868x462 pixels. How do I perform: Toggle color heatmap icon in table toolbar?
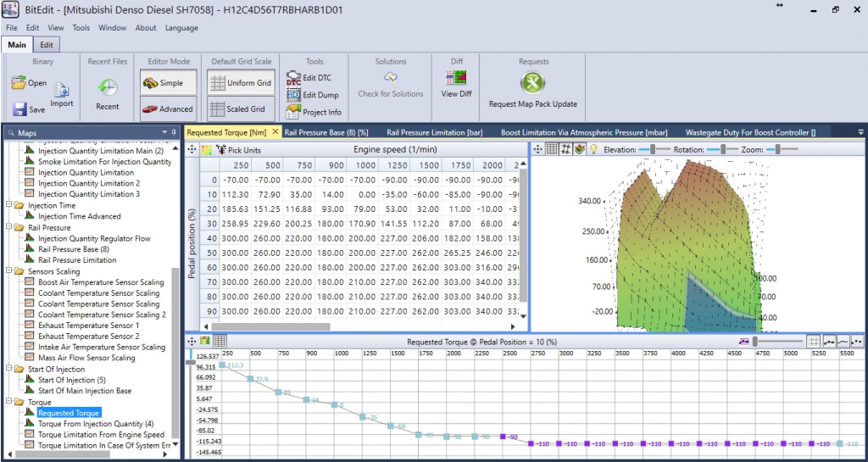[206, 149]
